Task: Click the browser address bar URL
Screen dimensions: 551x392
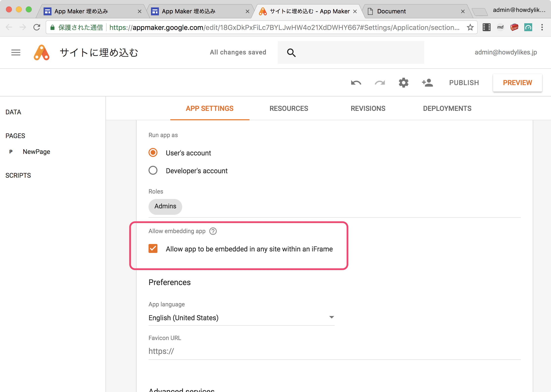Action: point(284,27)
